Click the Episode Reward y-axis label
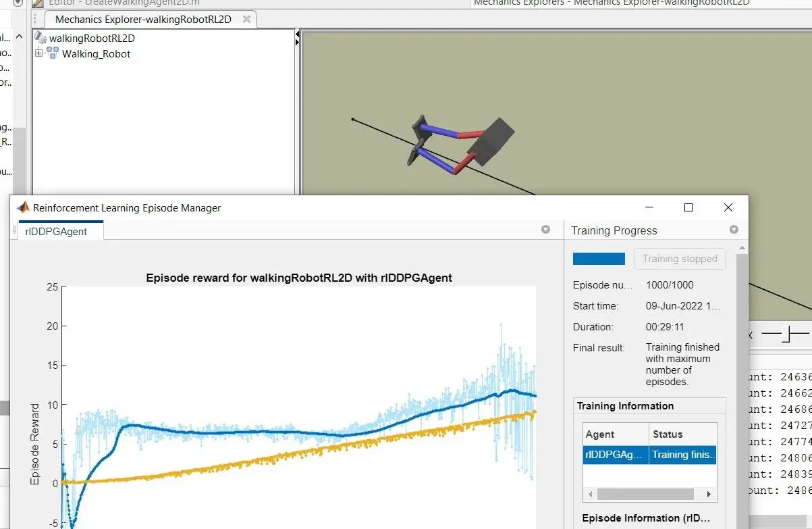The height and width of the screenshot is (529, 812). [35, 444]
